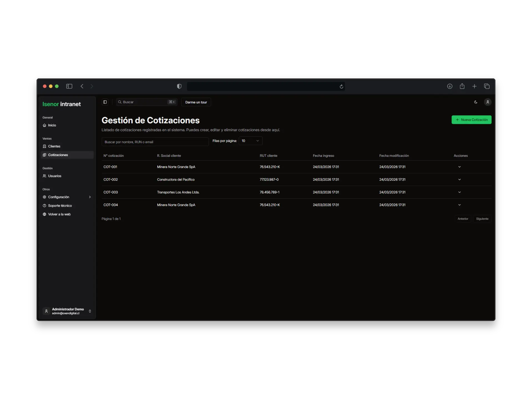The width and height of the screenshot is (532, 399).
Task: Toggle dark mode with the moon icon
Action: click(475, 102)
